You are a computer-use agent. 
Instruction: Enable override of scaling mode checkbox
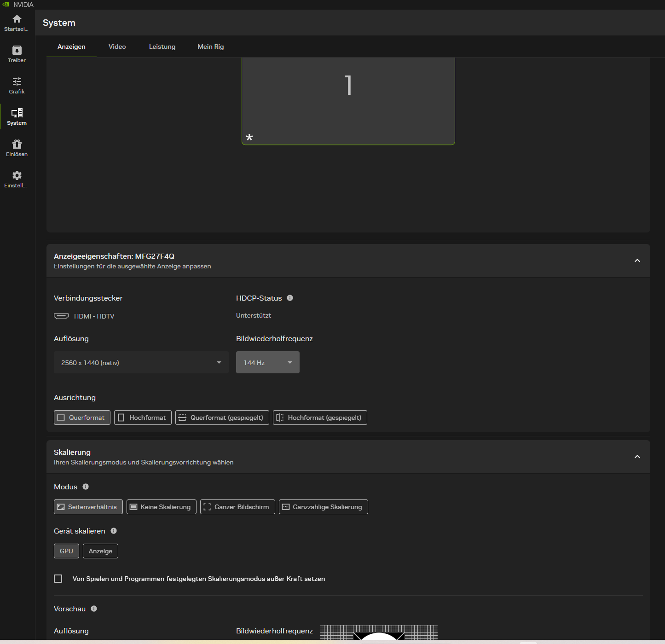(x=58, y=579)
